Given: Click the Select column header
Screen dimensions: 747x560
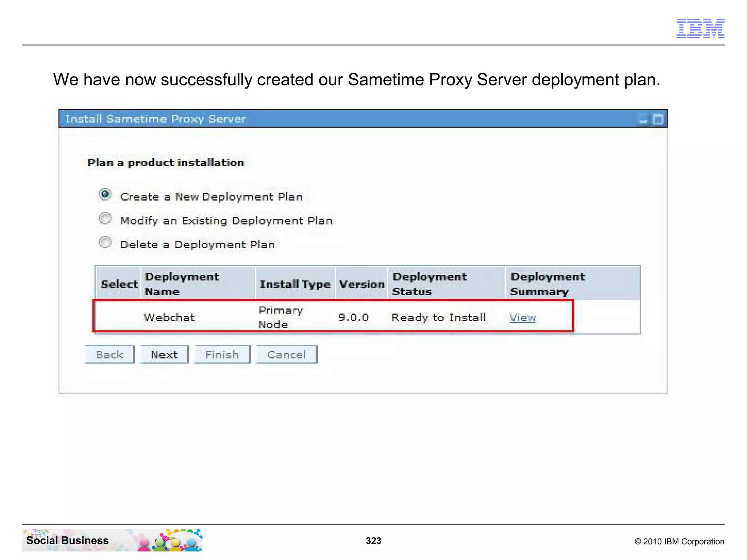Looking at the screenshot, I should [x=119, y=284].
